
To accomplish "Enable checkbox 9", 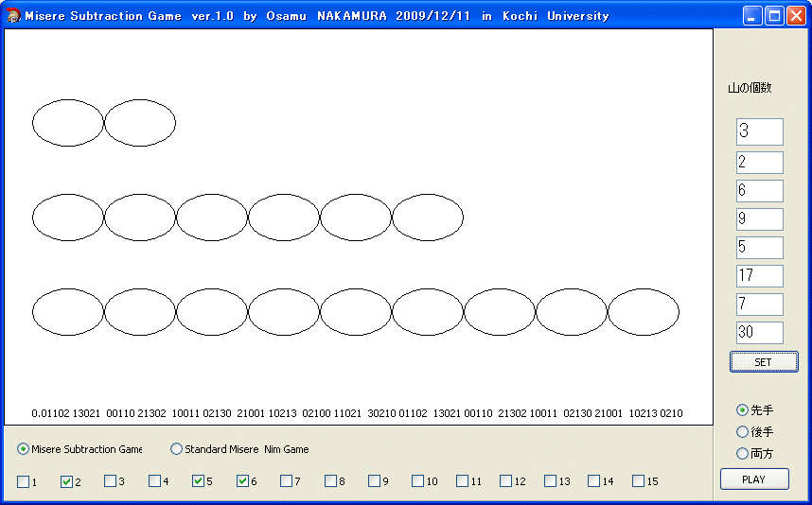I will [374, 481].
